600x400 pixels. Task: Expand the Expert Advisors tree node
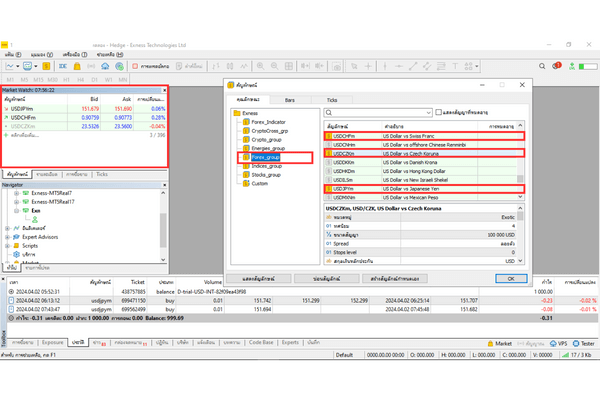tap(7, 237)
